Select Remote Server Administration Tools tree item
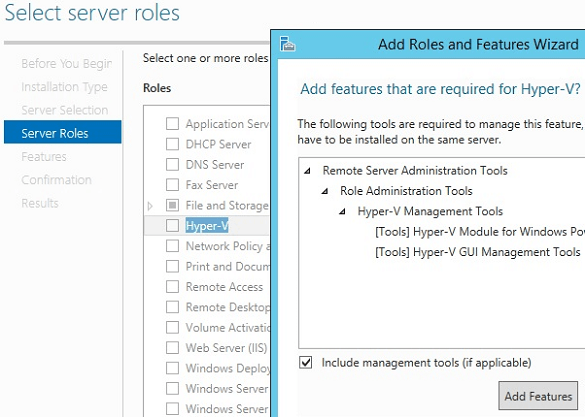Image resolution: width=585 pixels, height=417 pixels. 415,171
